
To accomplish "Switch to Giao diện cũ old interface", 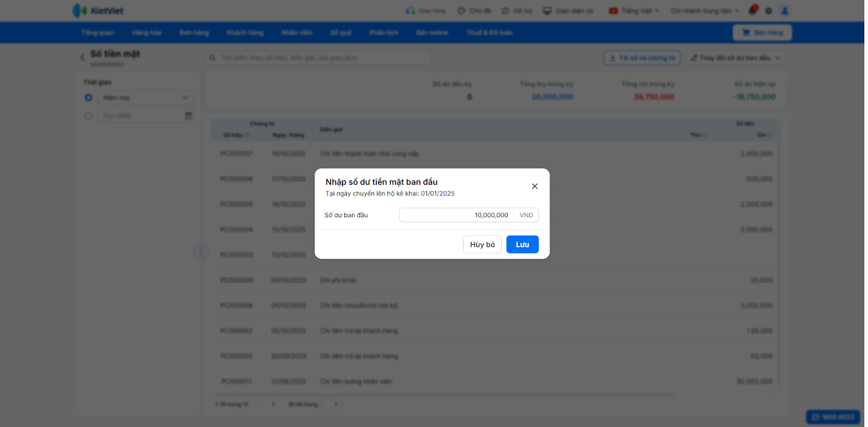I will [568, 11].
